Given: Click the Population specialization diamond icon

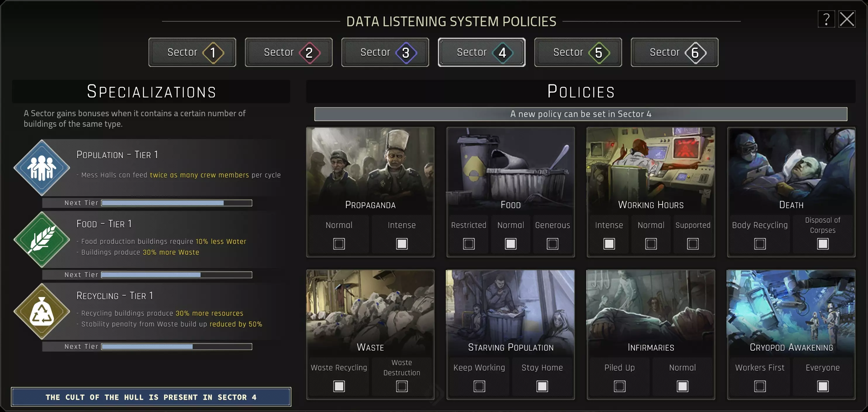Looking at the screenshot, I should 42,167.
